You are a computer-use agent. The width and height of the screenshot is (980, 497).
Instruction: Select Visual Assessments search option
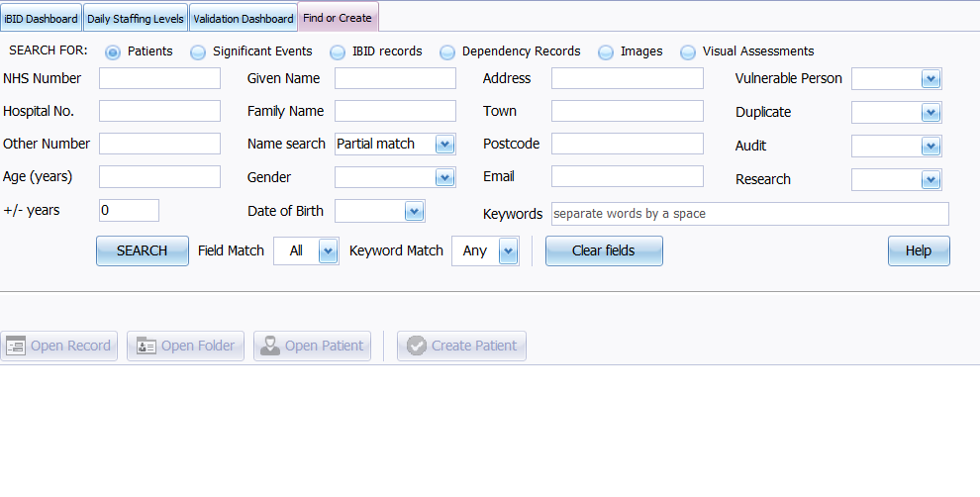688,52
